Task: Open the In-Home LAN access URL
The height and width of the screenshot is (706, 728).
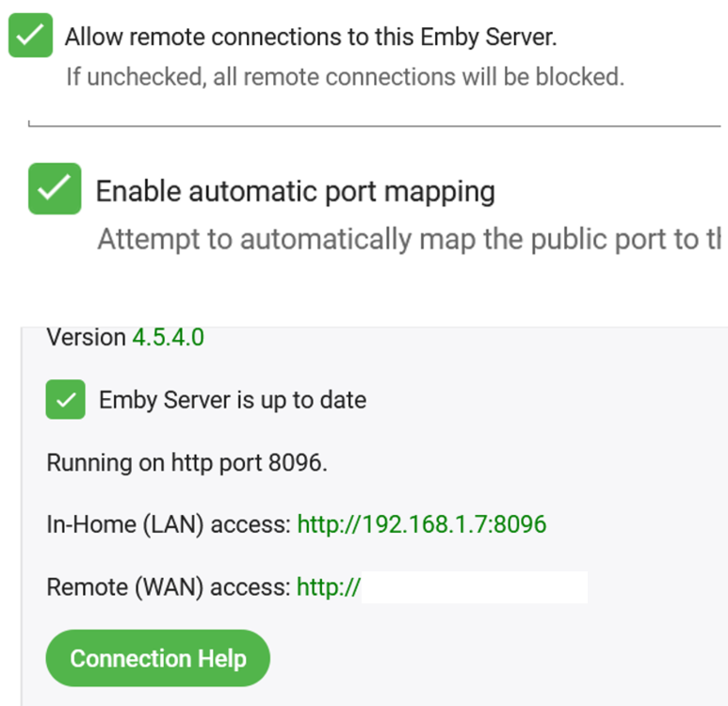Action: pyautogui.click(x=421, y=523)
